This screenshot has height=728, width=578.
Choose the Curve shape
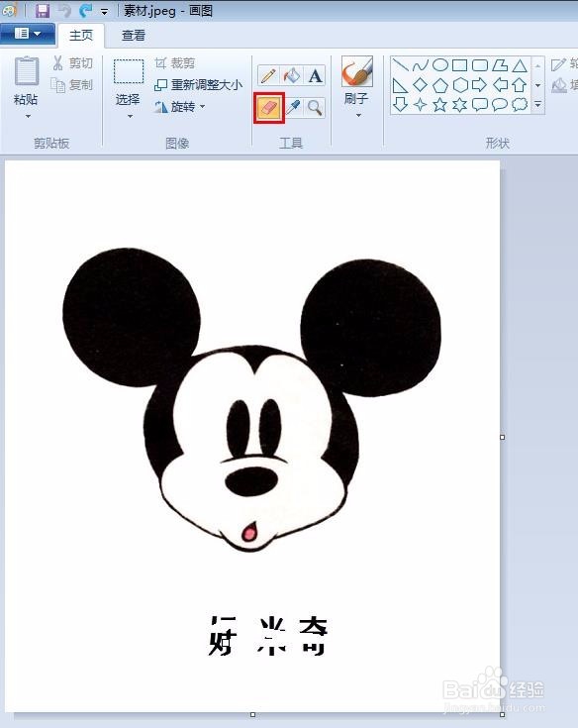[420, 65]
